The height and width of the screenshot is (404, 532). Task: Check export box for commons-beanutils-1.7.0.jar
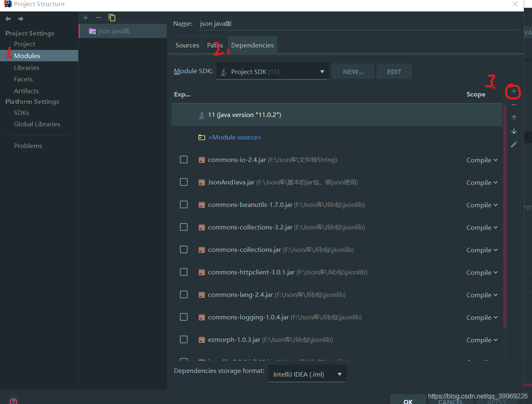[x=184, y=204]
